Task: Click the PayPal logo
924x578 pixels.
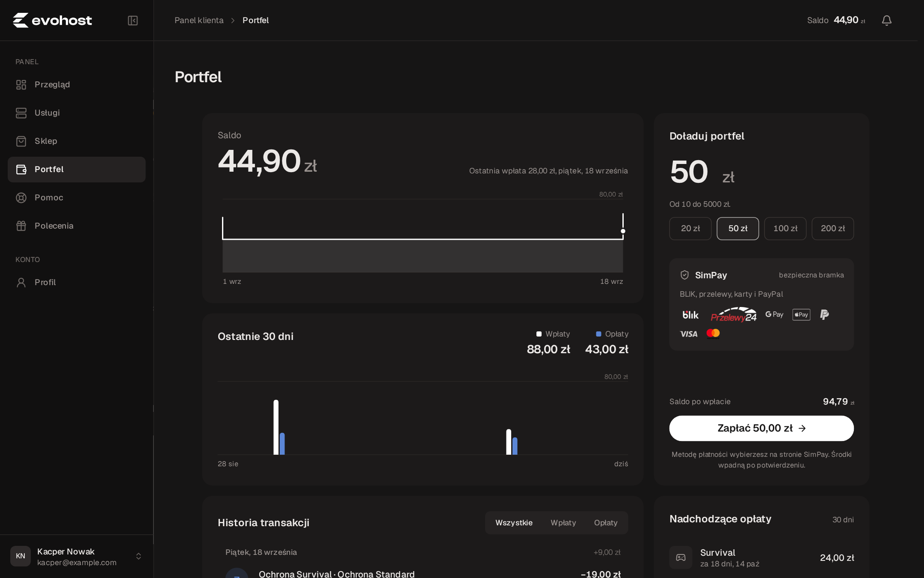Action: tap(824, 315)
